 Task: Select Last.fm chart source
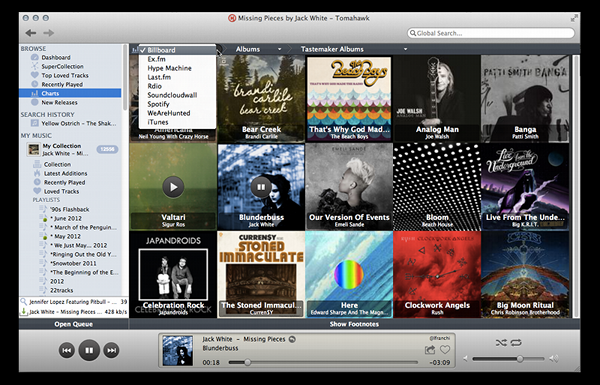coord(178,77)
